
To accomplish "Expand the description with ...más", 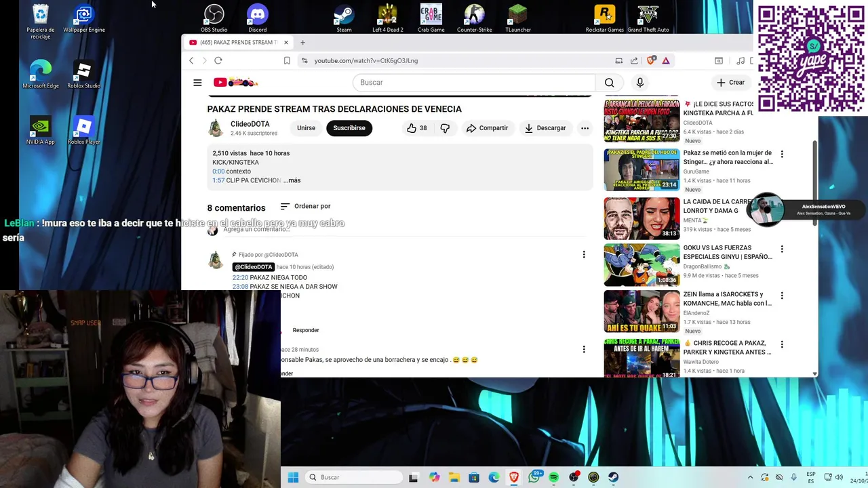I will click(x=292, y=180).
